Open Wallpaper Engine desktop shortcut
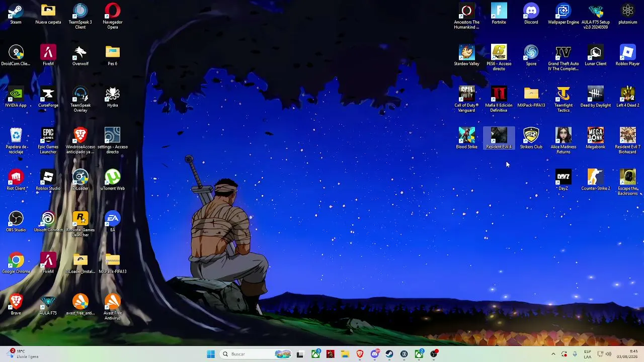 click(x=563, y=14)
